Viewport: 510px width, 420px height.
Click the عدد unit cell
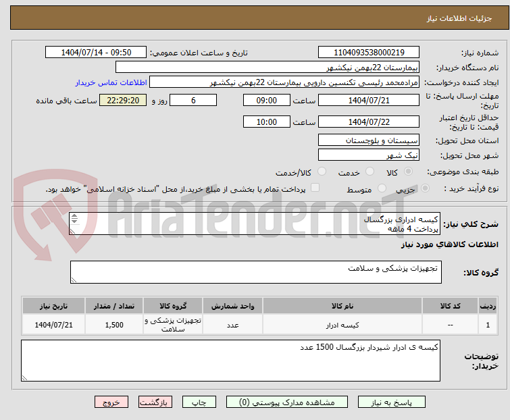point(232,324)
